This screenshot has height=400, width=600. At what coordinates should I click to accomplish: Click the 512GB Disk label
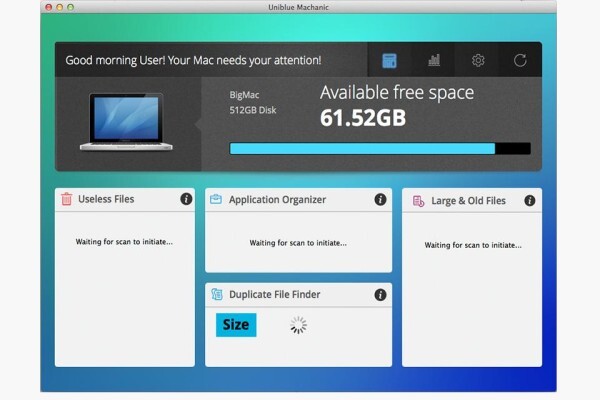253,110
